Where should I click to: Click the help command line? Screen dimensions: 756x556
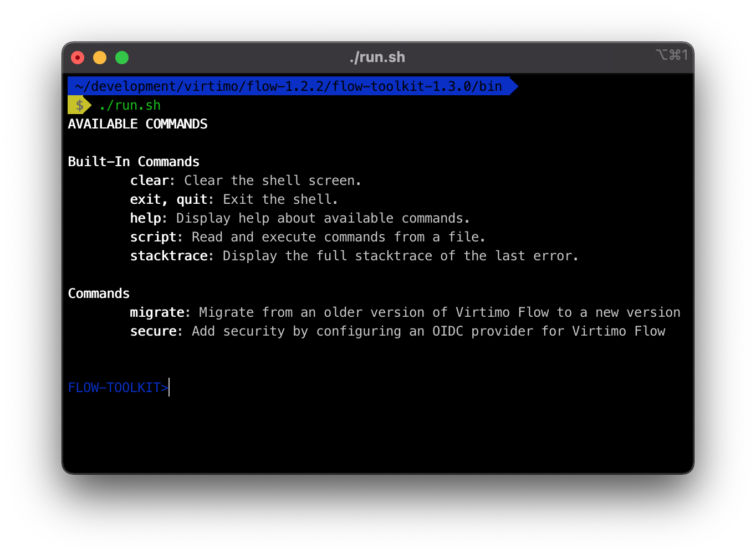coord(300,218)
